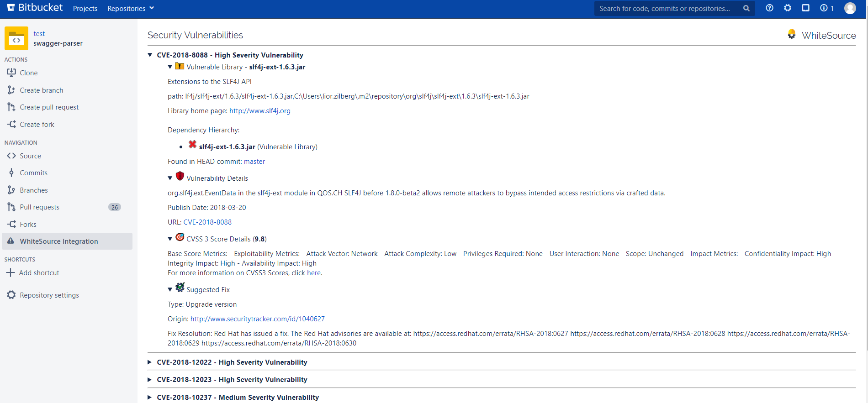The image size is (868, 403).
Task: Click the Commits icon
Action: pos(11,173)
